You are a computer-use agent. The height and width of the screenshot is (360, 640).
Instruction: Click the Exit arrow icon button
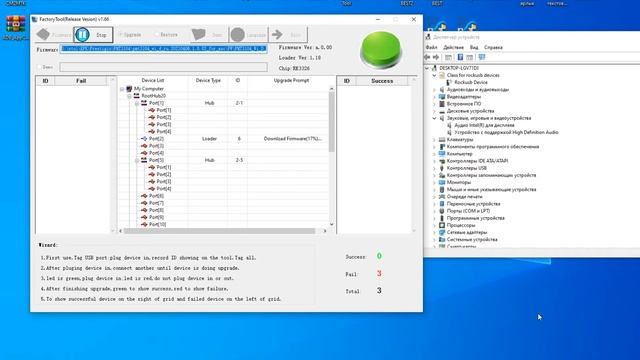(x=277, y=35)
